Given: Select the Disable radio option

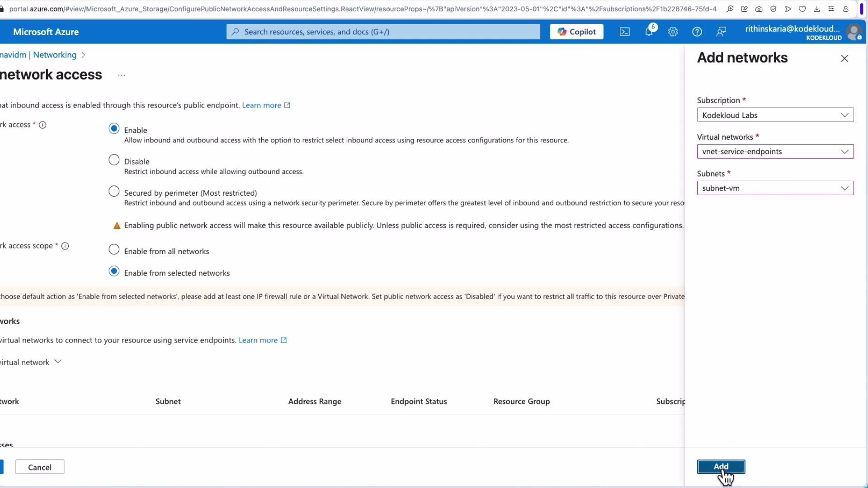Looking at the screenshot, I should point(114,160).
